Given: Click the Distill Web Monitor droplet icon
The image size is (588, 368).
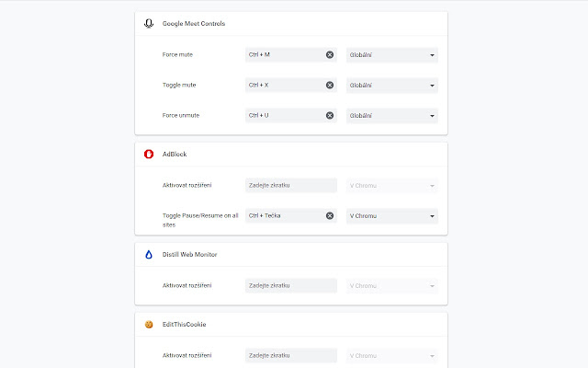Looking at the screenshot, I should [x=149, y=255].
